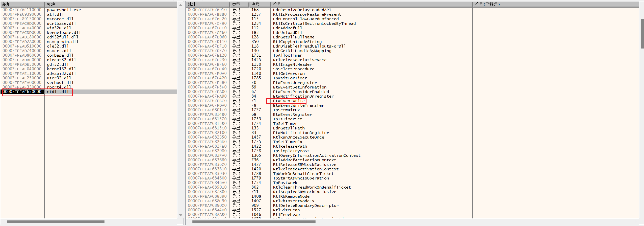Click the module list scroll-up arrow
Image resolution: width=644 pixels, height=226 pixels.
[181, 5]
